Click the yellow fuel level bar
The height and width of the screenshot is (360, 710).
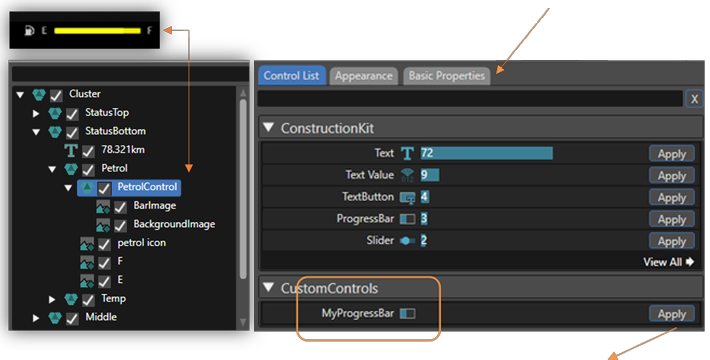click(x=97, y=31)
